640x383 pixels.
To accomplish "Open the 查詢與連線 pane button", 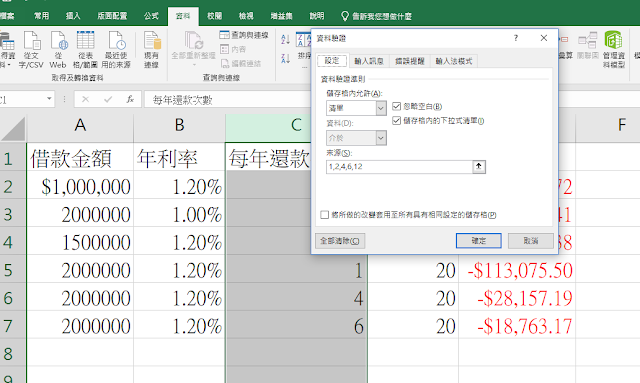I will (x=244, y=35).
